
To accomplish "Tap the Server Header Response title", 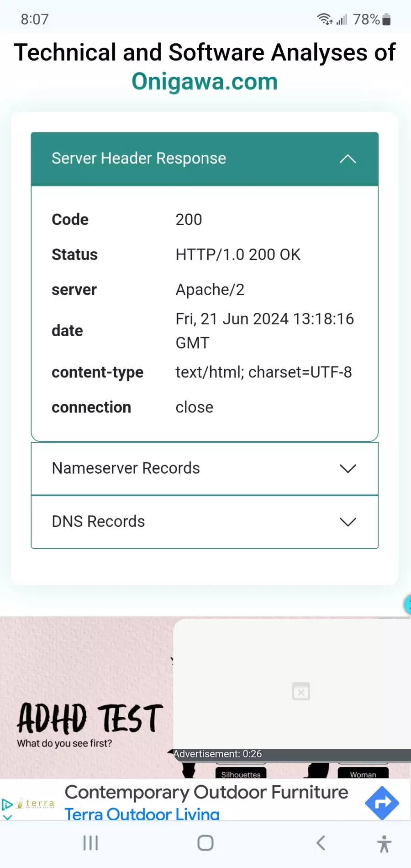I will 139,159.
